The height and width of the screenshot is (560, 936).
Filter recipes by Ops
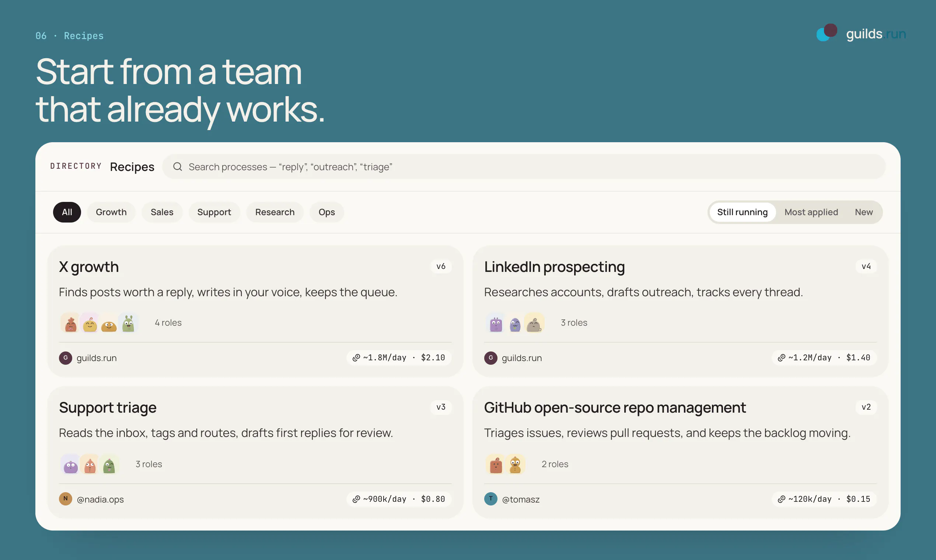pos(326,212)
